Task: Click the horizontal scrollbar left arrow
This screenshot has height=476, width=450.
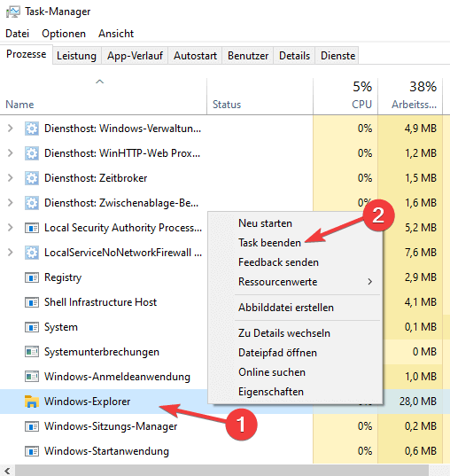Action: coord(8,471)
